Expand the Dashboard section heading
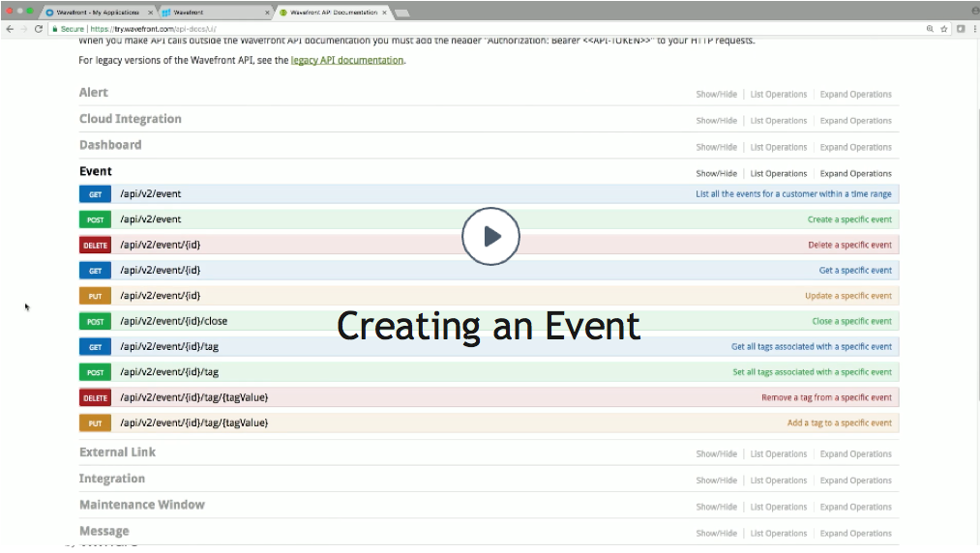 [110, 145]
